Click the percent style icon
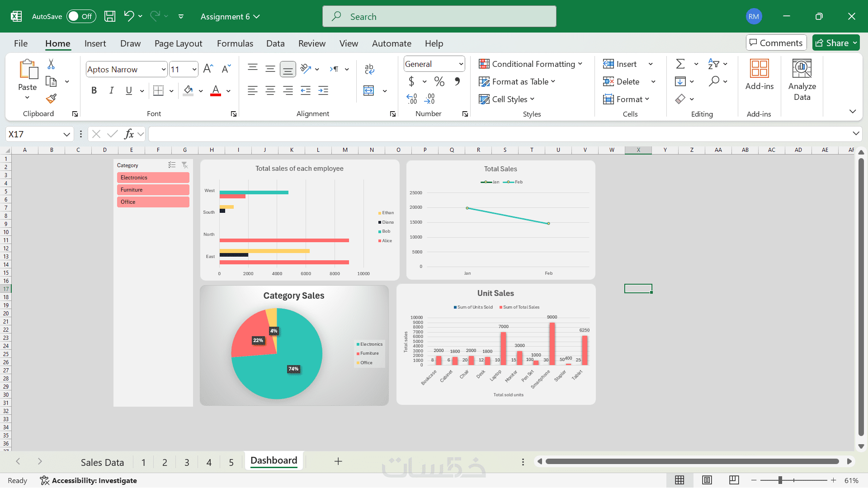 (439, 81)
